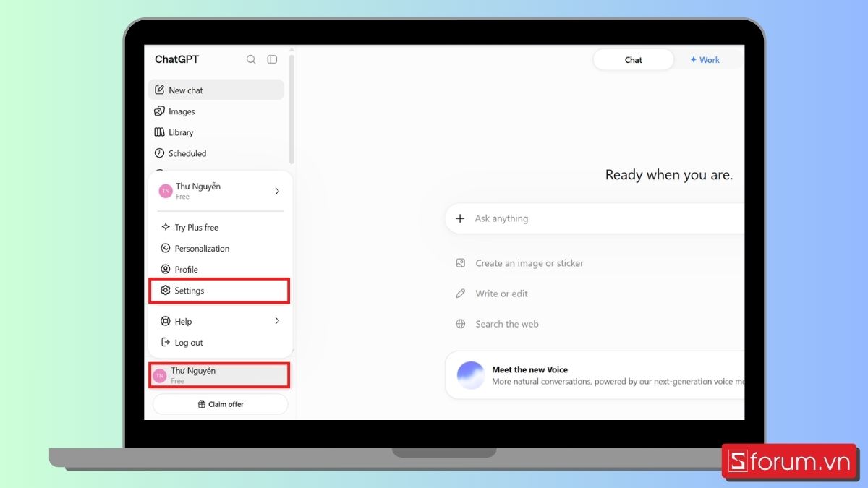868x488 pixels.
Task: Collapse sidebar using the panel toggle icon
Action: pos(272,59)
